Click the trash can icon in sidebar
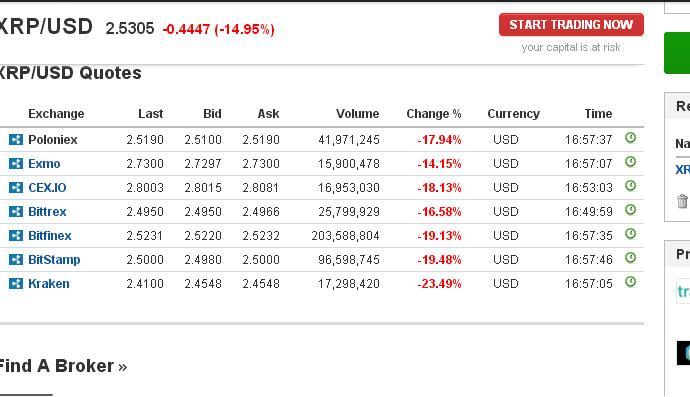Image resolution: width=690 pixels, height=397 pixels. pos(682,201)
